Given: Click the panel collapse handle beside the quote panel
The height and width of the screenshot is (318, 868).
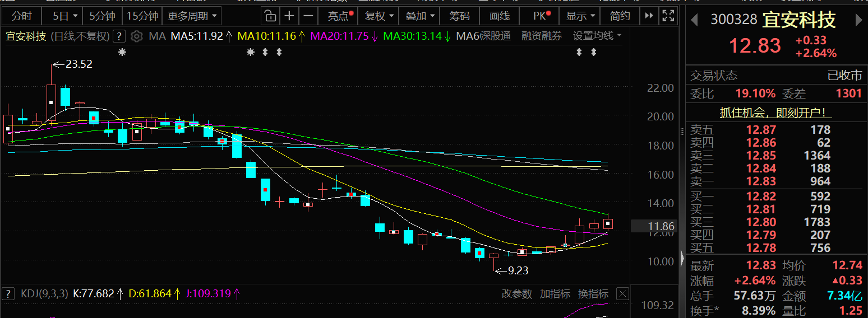Looking at the screenshot, I should pyautogui.click(x=682, y=259).
